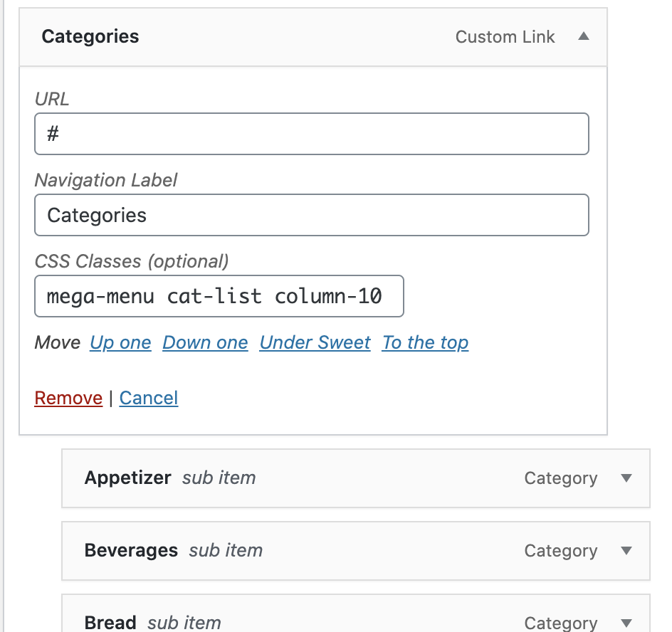Click the URL input field

coord(311,134)
